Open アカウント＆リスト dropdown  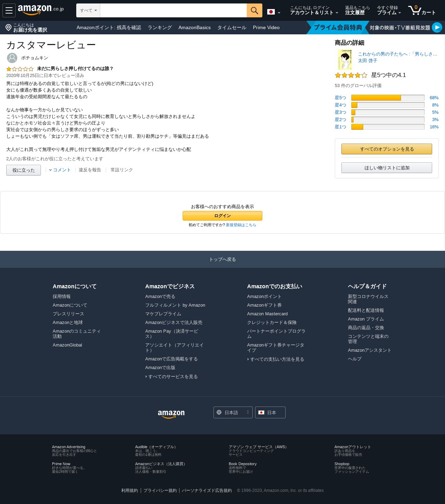pos(314,10)
